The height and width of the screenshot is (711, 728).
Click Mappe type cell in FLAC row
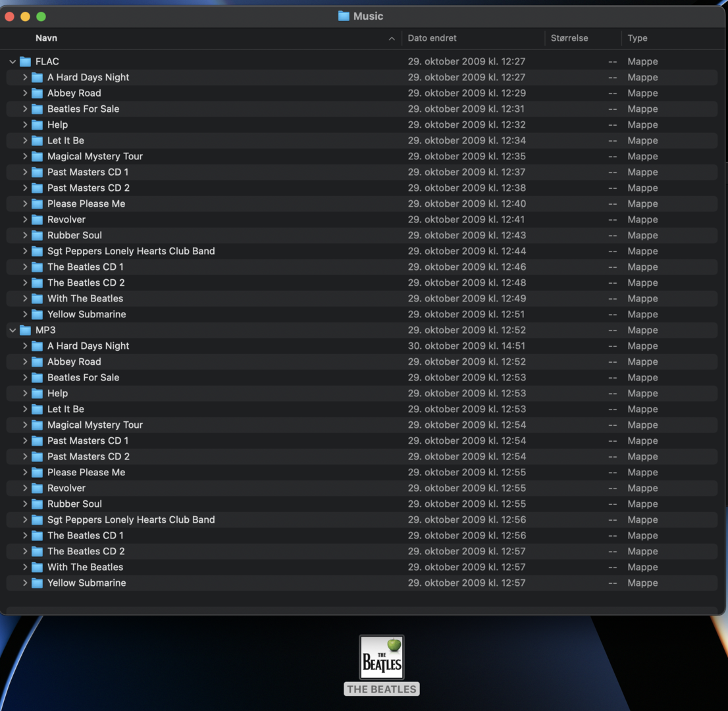[x=642, y=61]
